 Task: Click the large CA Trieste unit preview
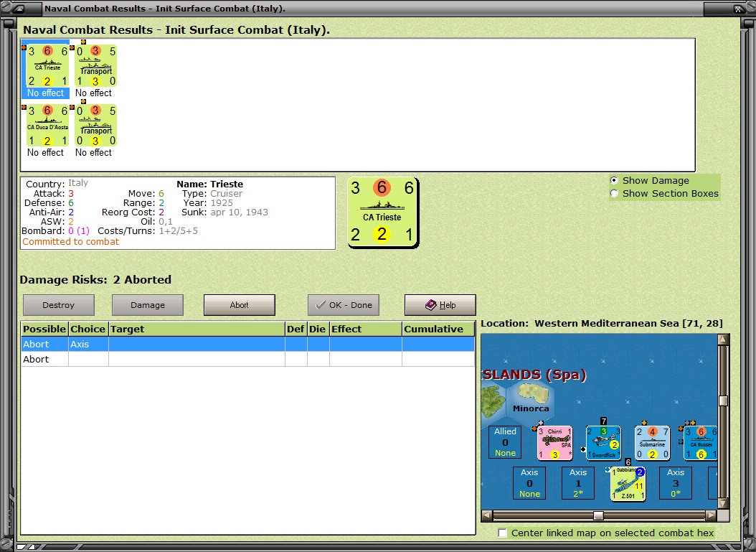[383, 212]
